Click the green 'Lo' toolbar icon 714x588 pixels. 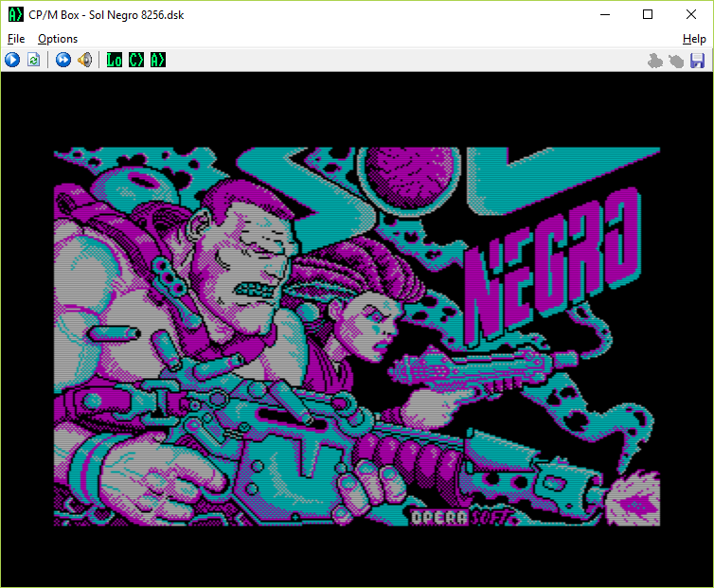[x=115, y=60]
